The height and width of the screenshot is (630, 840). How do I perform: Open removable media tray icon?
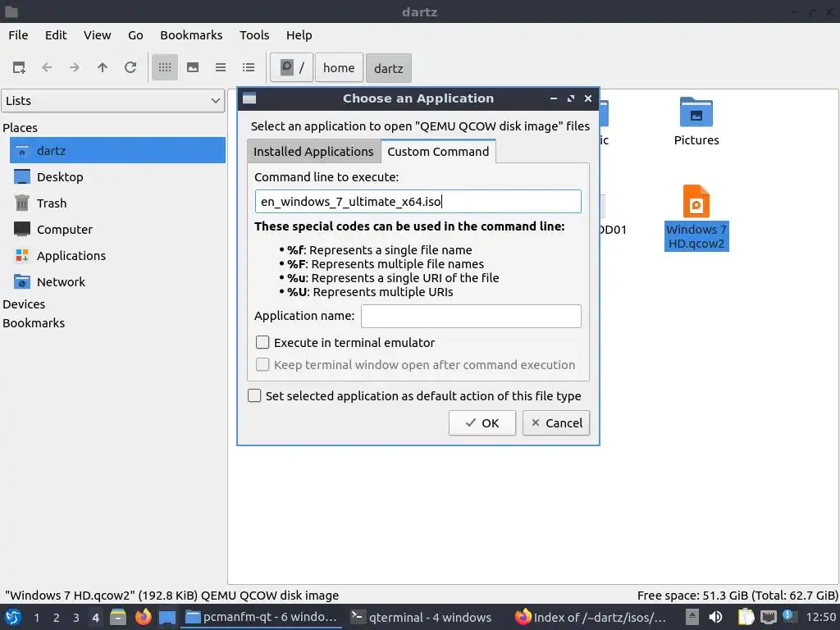pyautogui.click(x=692, y=617)
